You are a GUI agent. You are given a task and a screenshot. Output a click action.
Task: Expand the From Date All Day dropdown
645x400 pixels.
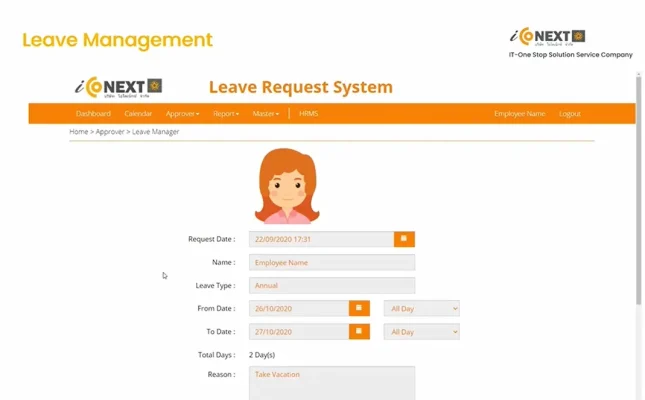[422, 308]
